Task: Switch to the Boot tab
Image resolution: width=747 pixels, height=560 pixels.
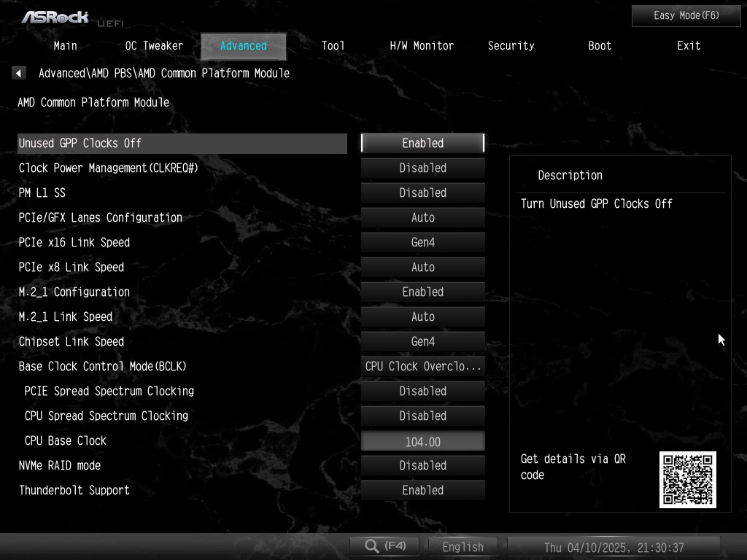Action: (600, 46)
